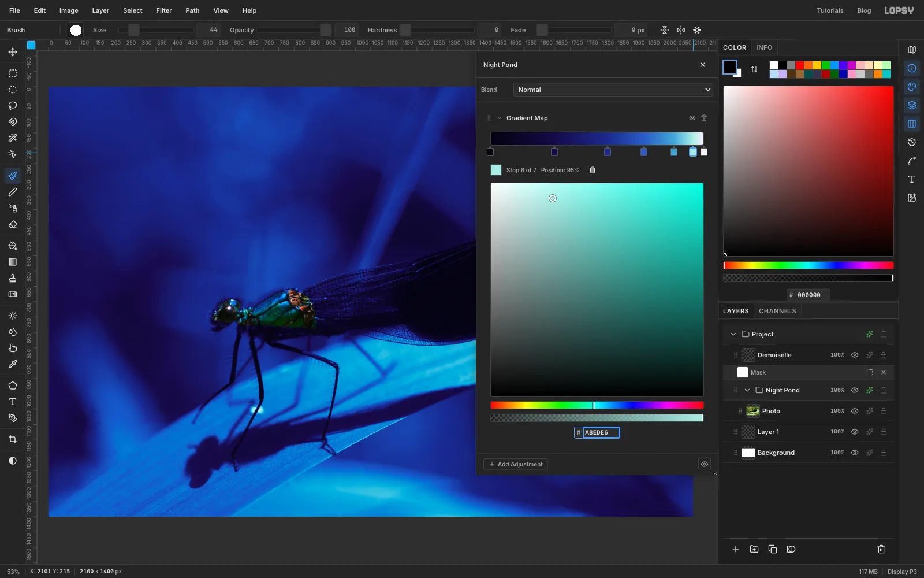Viewport: 924px width, 578px height.
Task: Hide the Layer 1 layer
Action: [855, 432]
